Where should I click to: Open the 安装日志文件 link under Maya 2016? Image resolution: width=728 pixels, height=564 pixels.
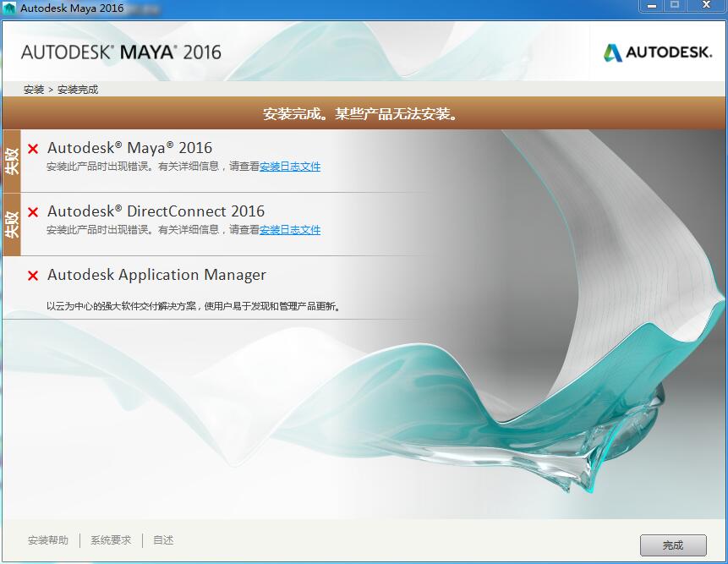pyautogui.click(x=290, y=167)
